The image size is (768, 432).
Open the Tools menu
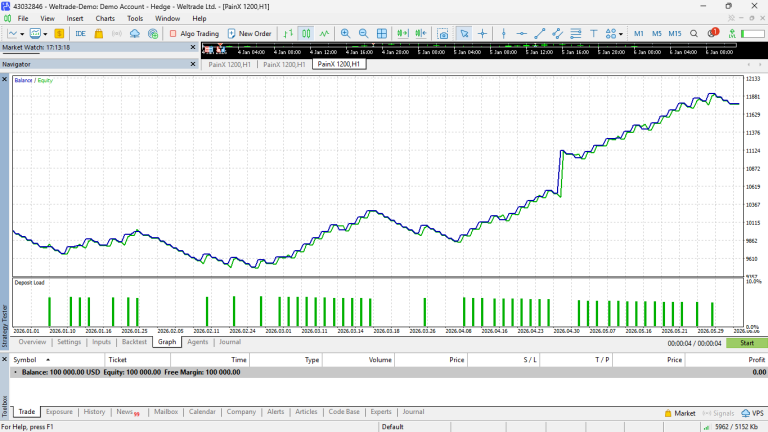pos(135,19)
